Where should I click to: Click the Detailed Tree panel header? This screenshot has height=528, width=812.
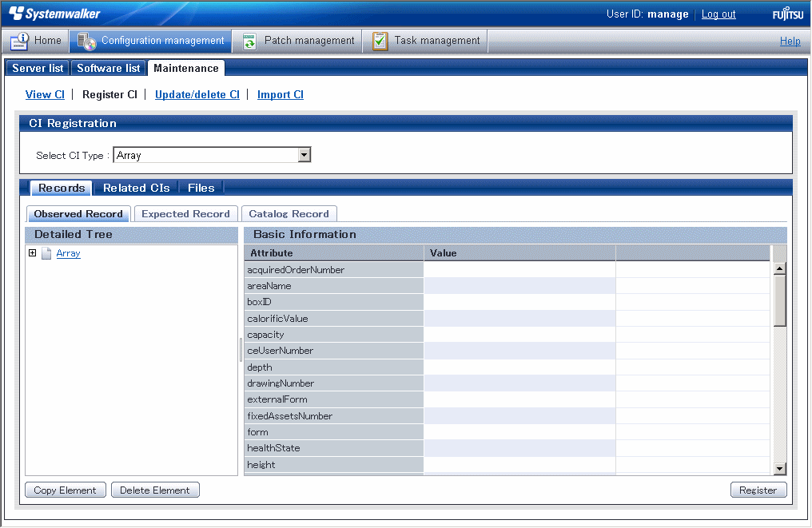132,235
